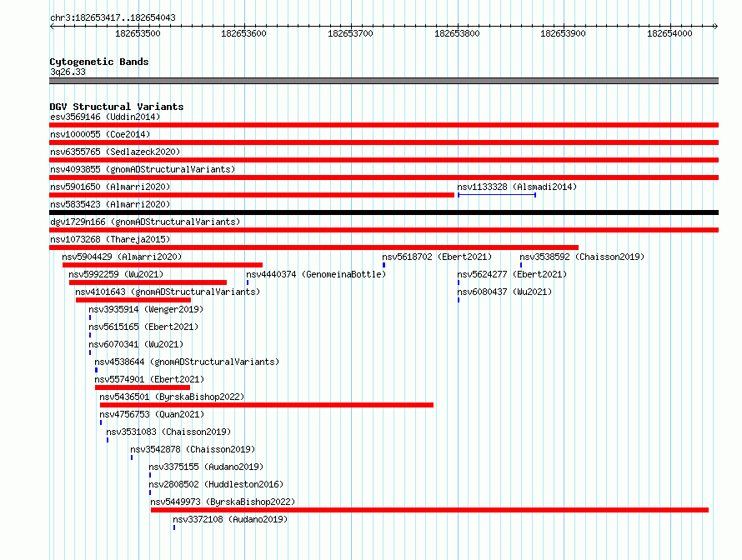Open the nsv3538592 (Chaisson2019) label

[582, 257]
